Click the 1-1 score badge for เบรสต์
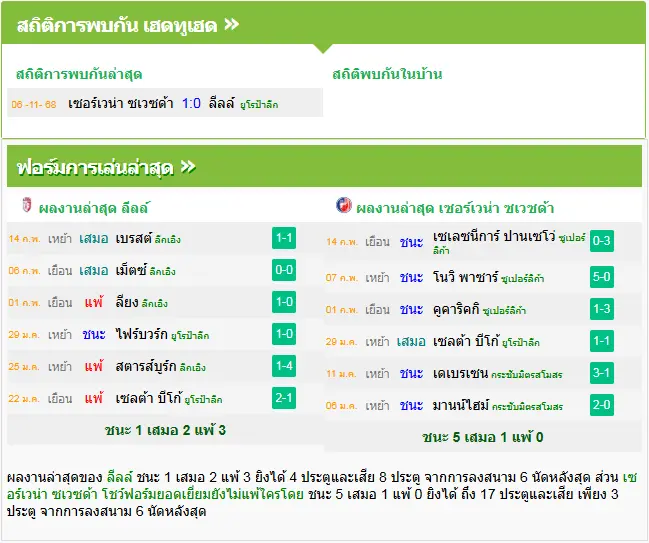Viewport: 649px width, 543px height. 284,238
